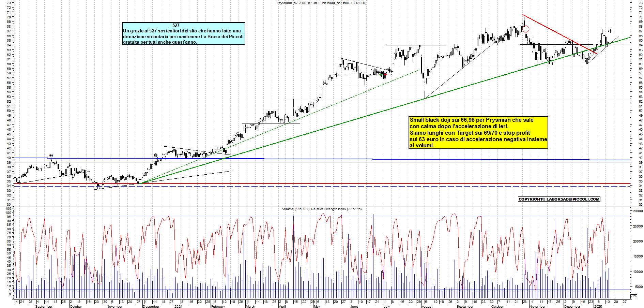Click the circled number 2 marker on chart

[51, 156]
